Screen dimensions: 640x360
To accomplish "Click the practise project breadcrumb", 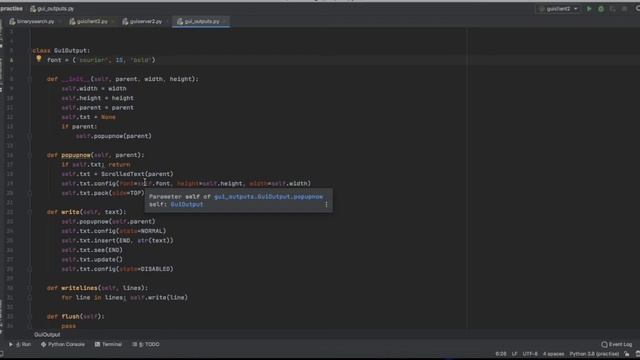I will click(x=11, y=9).
